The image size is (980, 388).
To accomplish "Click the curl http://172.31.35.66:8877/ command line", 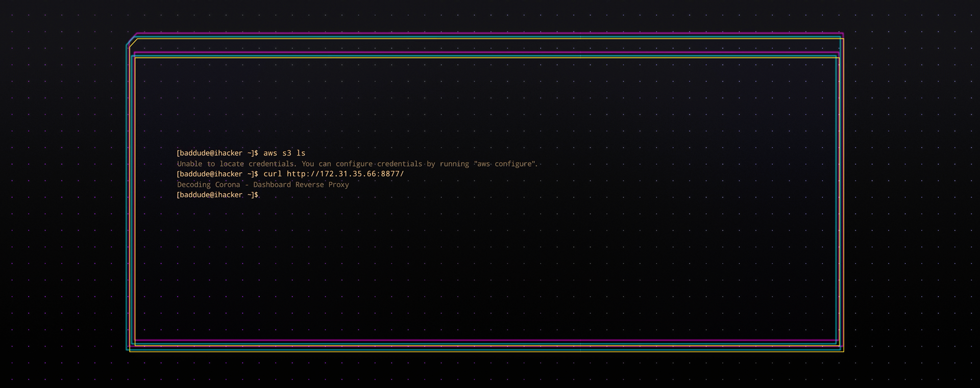I will click(x=290, y=174).
